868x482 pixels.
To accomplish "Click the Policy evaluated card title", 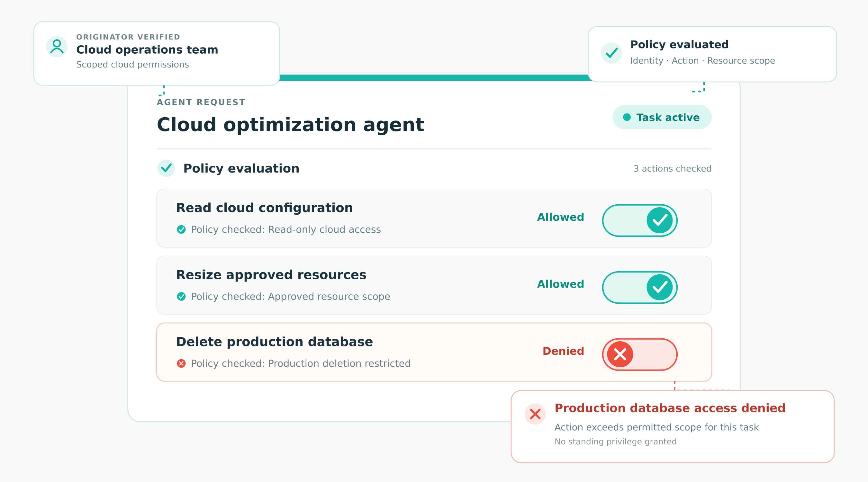I will tap(679, 44).
